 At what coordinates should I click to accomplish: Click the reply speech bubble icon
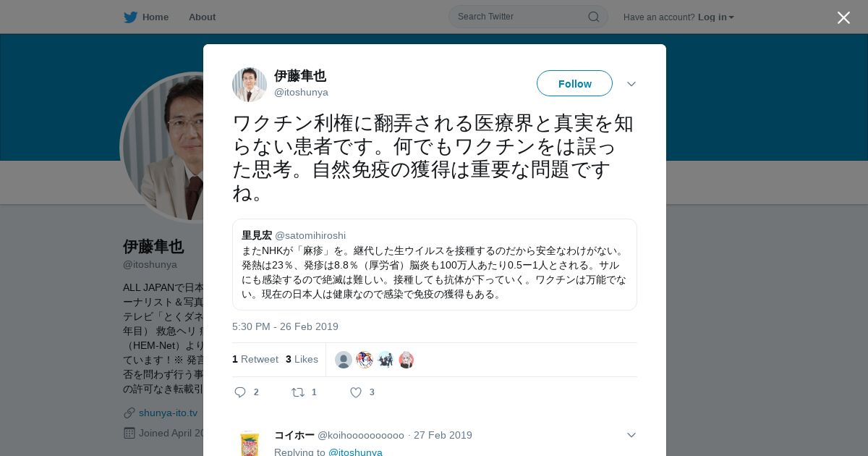click(240, 392)
